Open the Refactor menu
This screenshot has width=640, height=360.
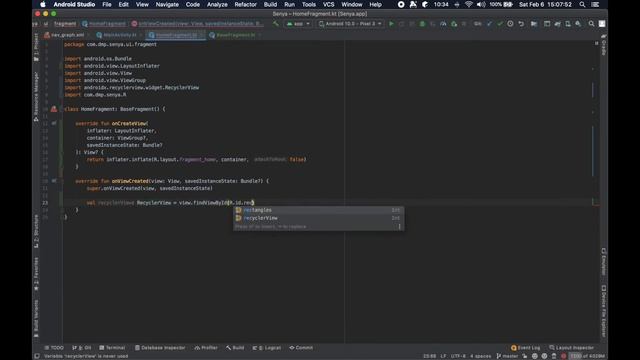(x=245, y=4)
